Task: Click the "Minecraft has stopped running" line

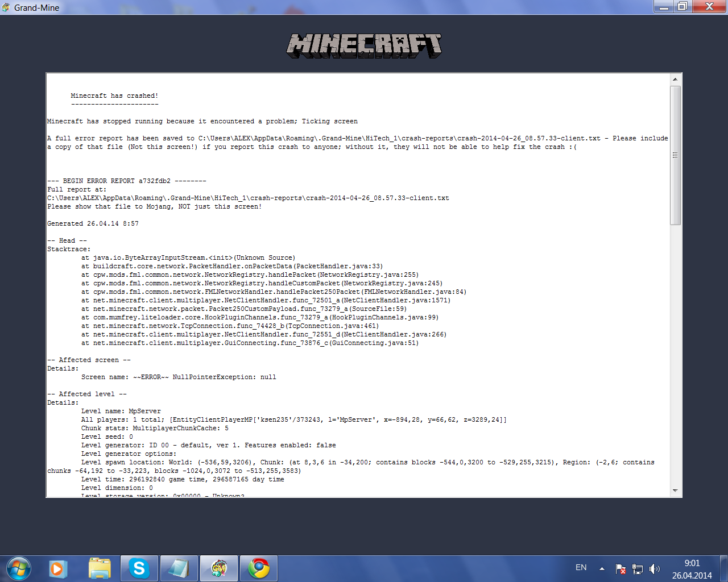Action: [x=202, y=121]
